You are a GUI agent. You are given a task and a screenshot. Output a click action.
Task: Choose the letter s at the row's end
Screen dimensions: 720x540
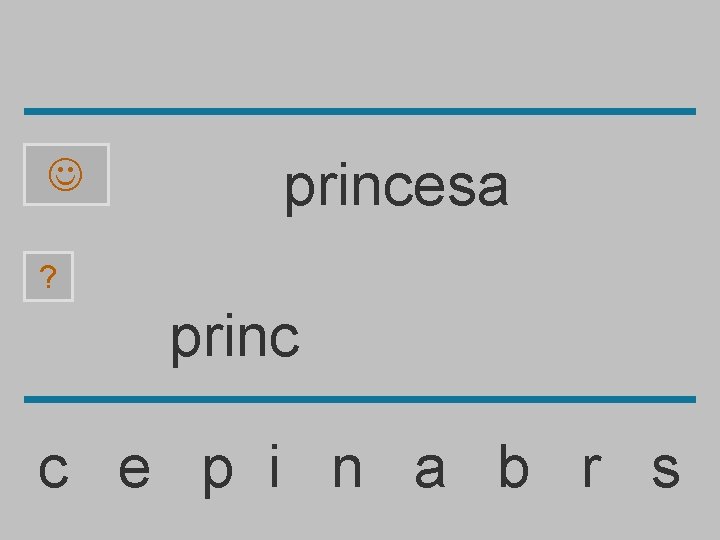(665, 469)
